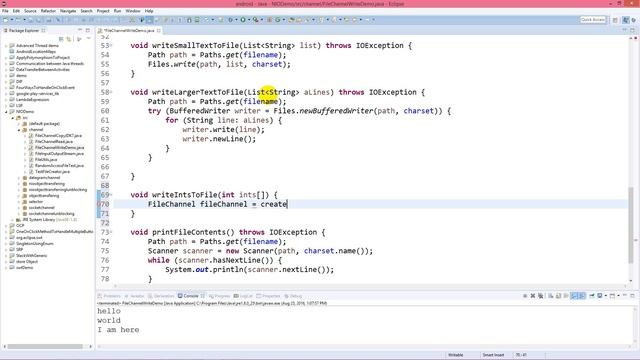This screenshot has width=640, height=360.
Task: Click the Package Explorer horizontal scrollbar
Action: coord(45,347)
